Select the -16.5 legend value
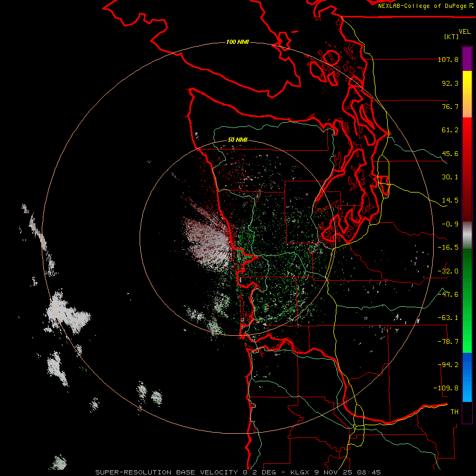Viewport: 476px width, 476px height. tap(448, 248)
